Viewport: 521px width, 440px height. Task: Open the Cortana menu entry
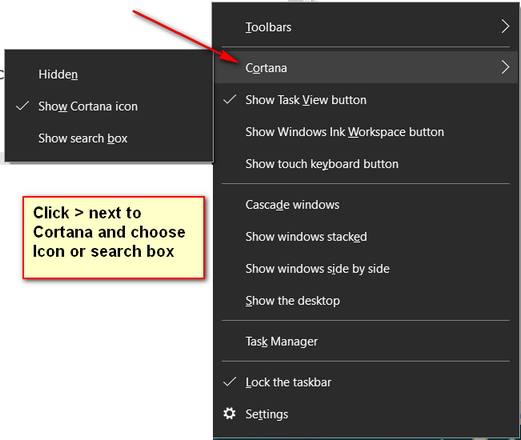tap(366, 68)
